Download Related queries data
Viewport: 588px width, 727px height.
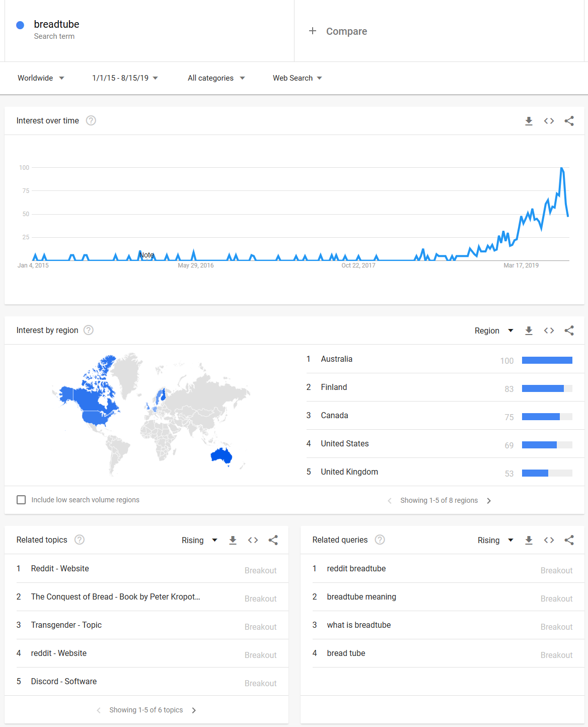tap(529, 540)
